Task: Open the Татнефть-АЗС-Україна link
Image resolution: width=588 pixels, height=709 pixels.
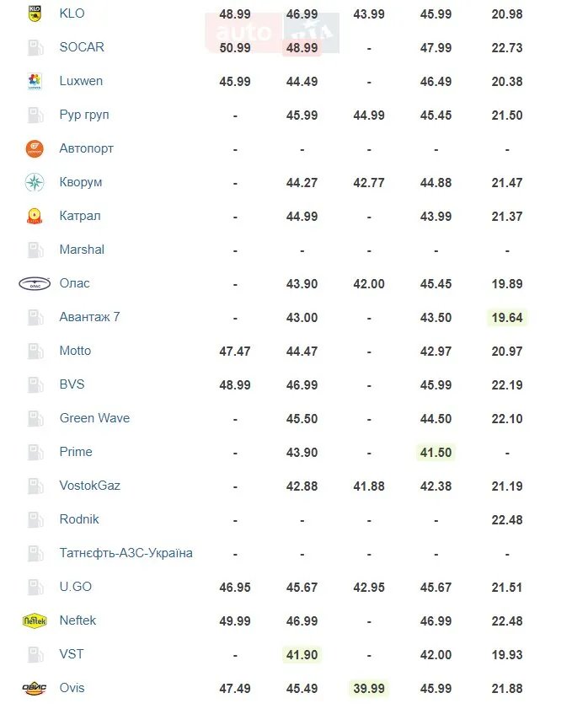Action: [x=126, y=553]
